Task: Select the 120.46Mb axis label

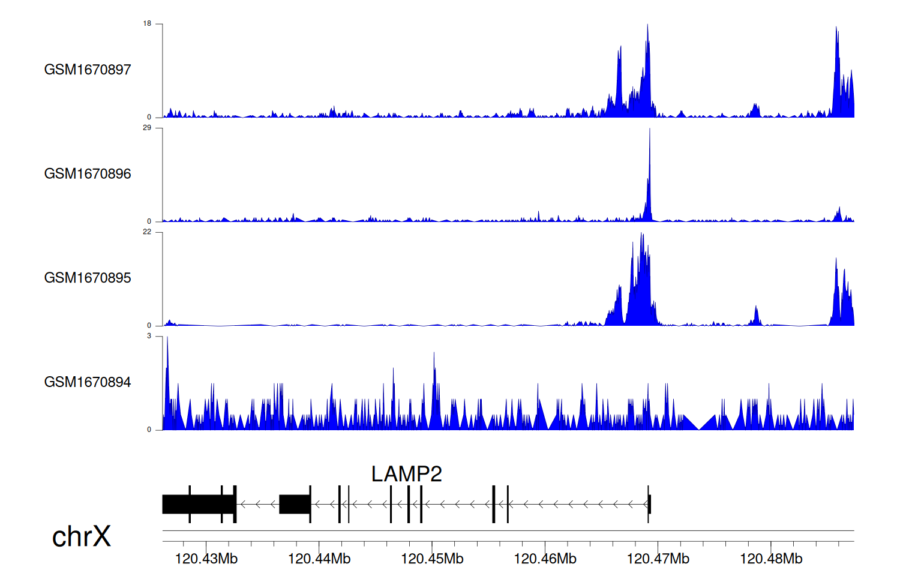Action: pyautogui.click(x=545, y=559)
